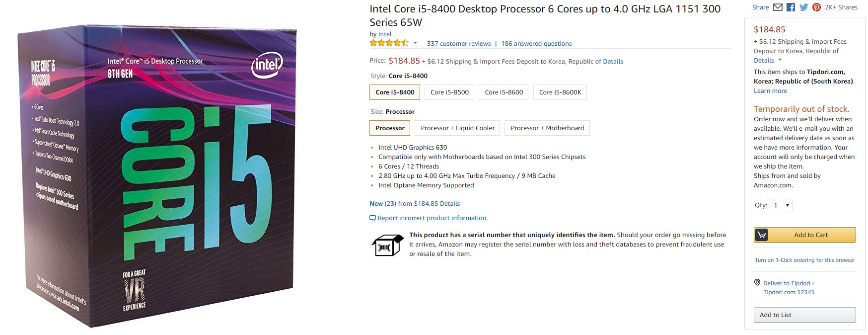Click the Twitter share icon
This screenshot has width=868, height=335.
point(803,7)
